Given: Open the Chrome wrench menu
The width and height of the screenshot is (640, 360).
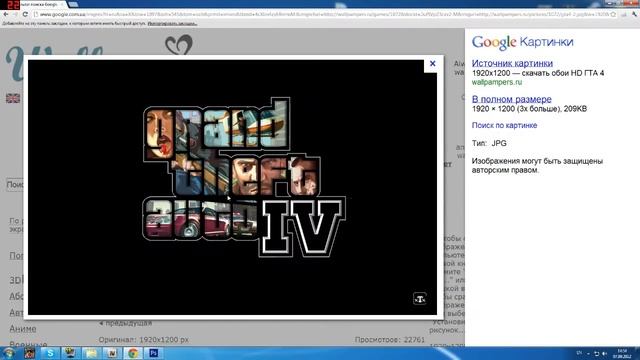Looking at the screenshot, I should coord(634,14).
